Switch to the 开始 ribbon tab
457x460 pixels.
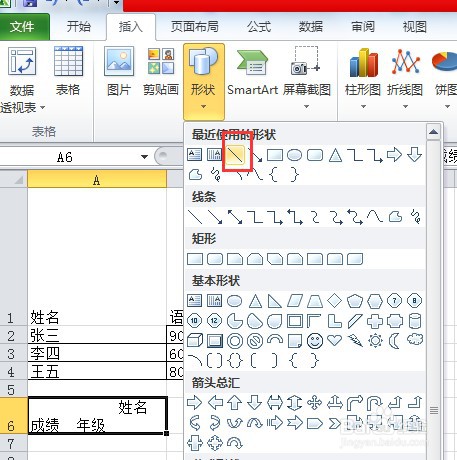(79, 27)
